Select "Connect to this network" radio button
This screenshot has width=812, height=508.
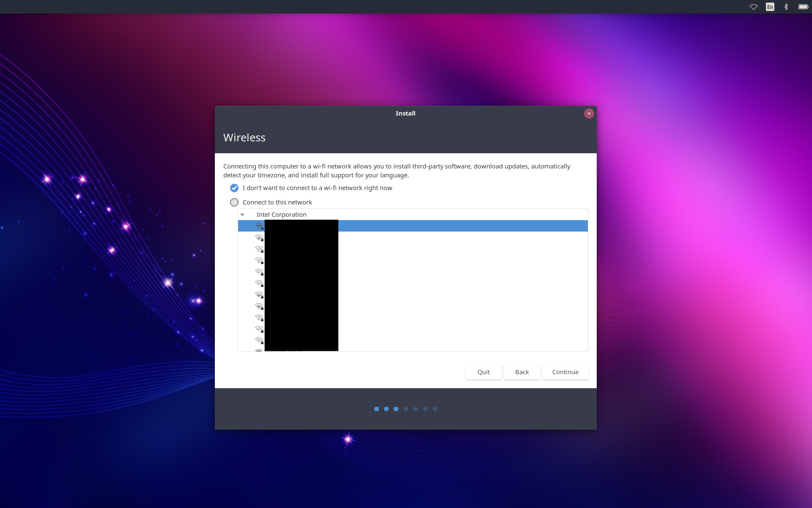[x=234, y=202]
